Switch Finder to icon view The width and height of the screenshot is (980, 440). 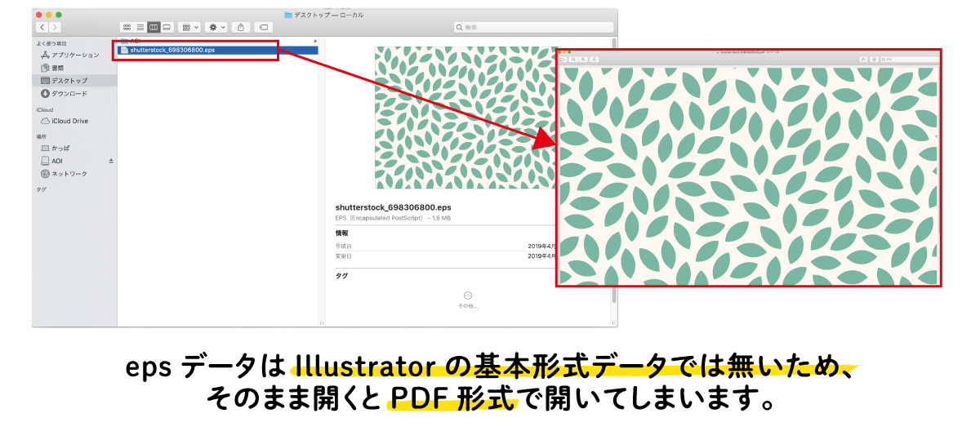pos(126,27)
